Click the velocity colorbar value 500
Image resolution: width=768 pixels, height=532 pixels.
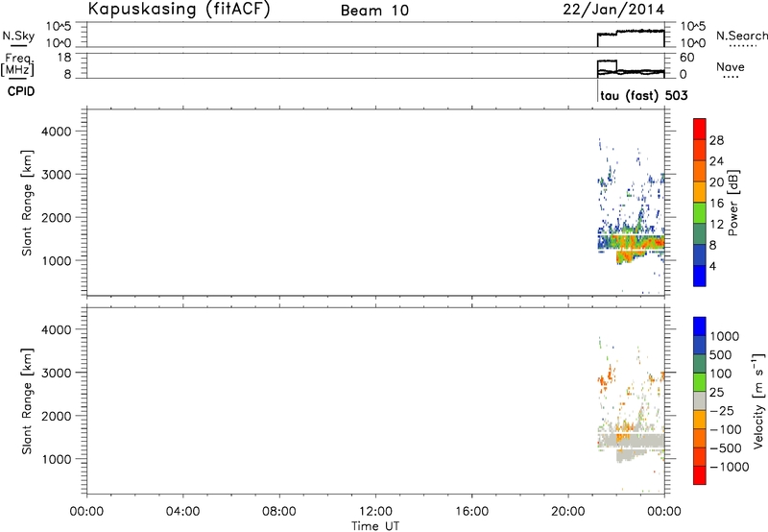point(722,355)
